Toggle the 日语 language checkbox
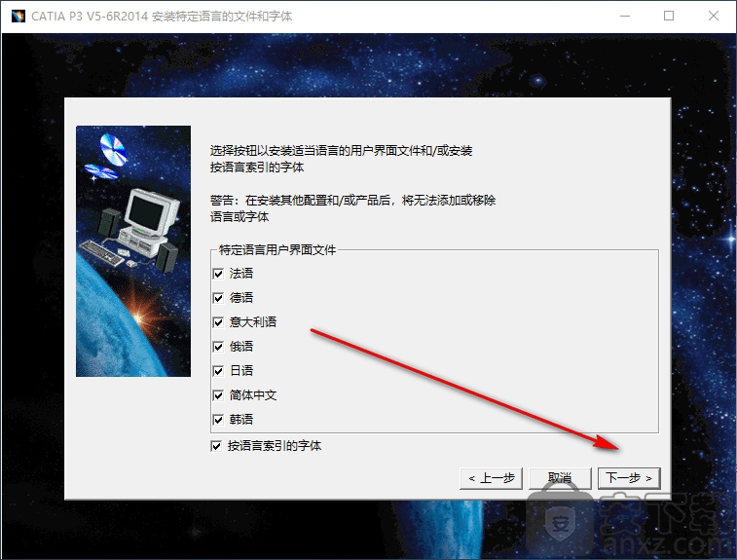 click(218, 371)
